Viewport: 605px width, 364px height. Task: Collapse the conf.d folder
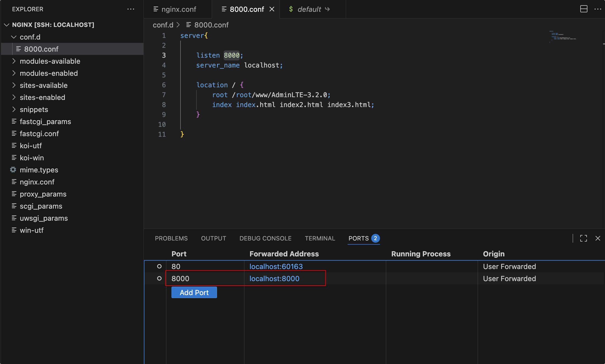(14, 37)
